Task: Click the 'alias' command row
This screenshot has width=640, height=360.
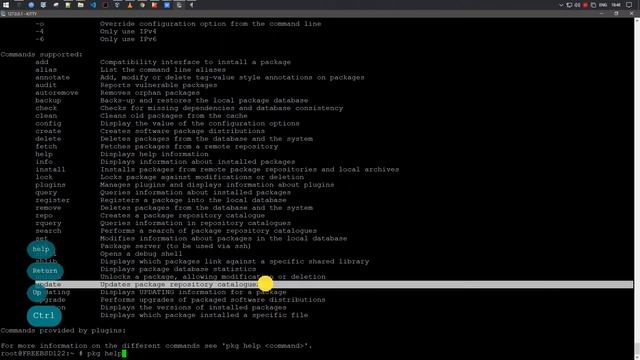Action: 130,70
